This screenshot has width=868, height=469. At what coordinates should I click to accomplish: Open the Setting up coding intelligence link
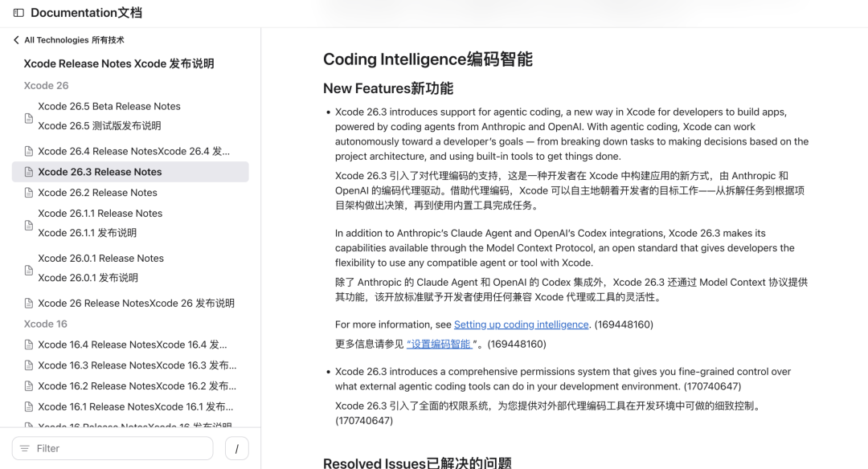coord(520,324)
